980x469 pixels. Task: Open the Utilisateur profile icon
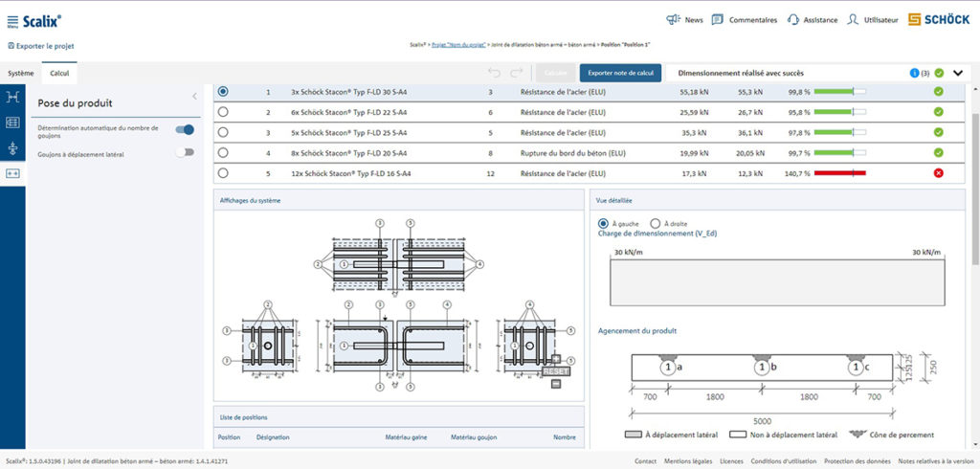[853, 20]
